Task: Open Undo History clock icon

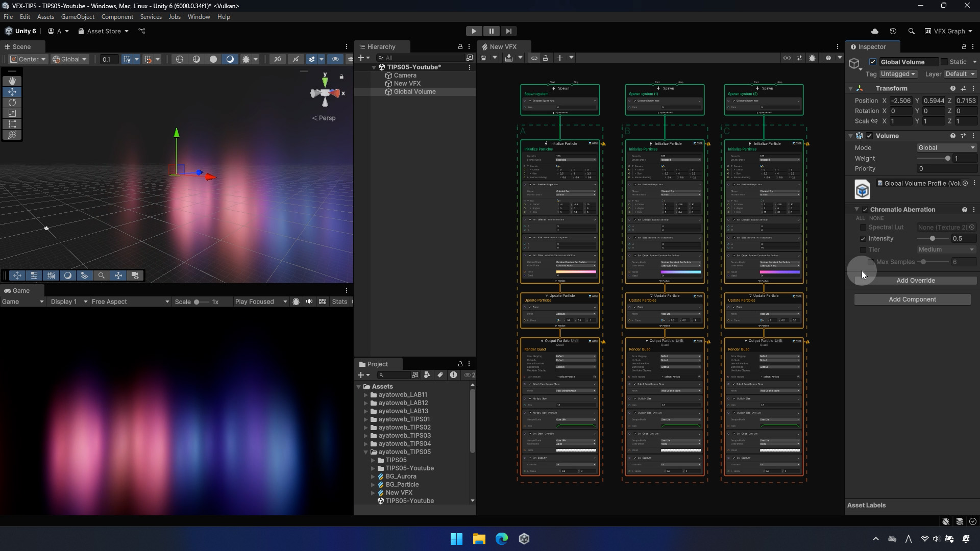Action: coord(893,31)
